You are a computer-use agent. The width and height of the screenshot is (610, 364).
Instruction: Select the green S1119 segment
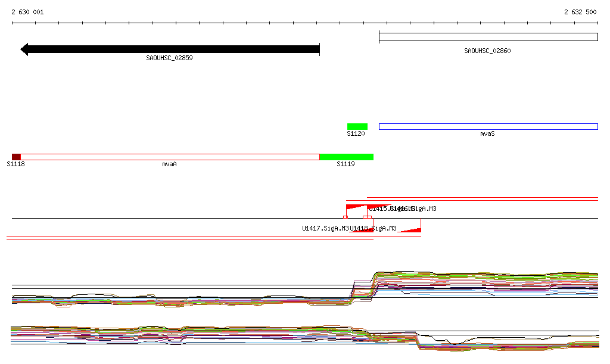click(x=347, y=157)
